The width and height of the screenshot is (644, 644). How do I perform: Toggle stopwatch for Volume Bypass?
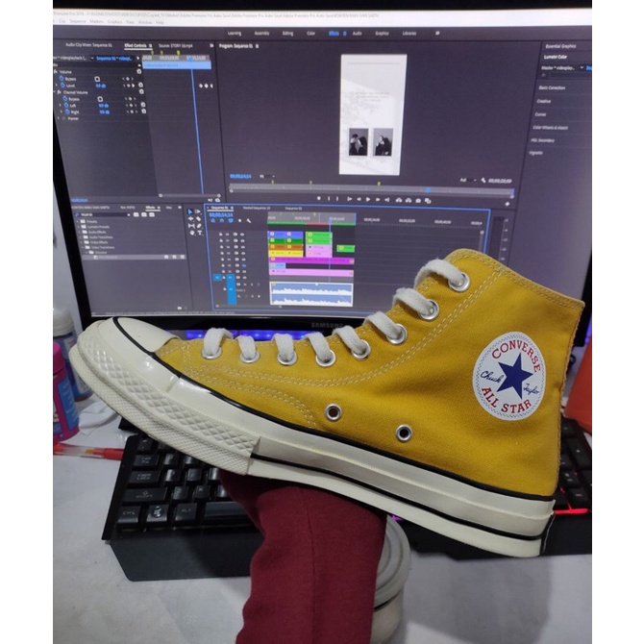coord(62,79)
